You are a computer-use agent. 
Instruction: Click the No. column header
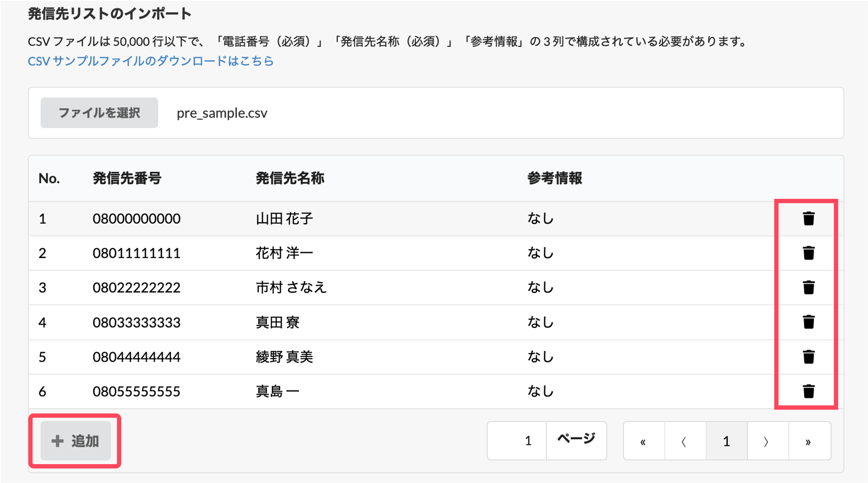[49, 178]
